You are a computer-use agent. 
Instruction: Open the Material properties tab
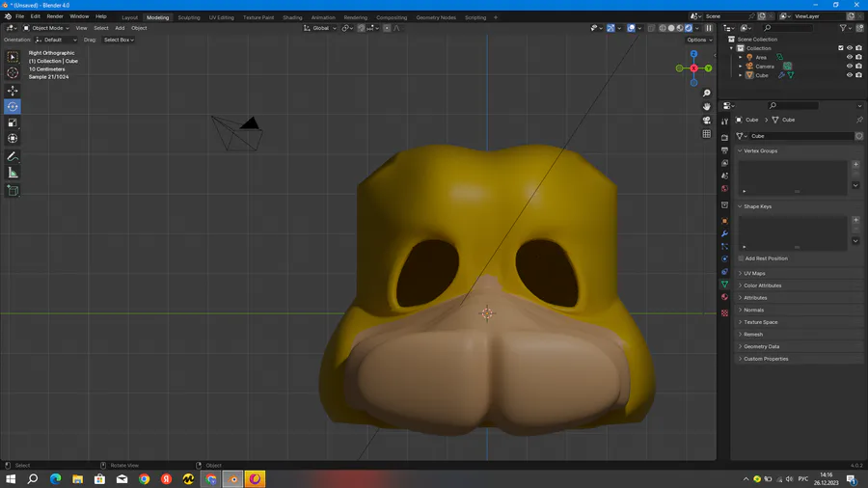tap(724, 297)
